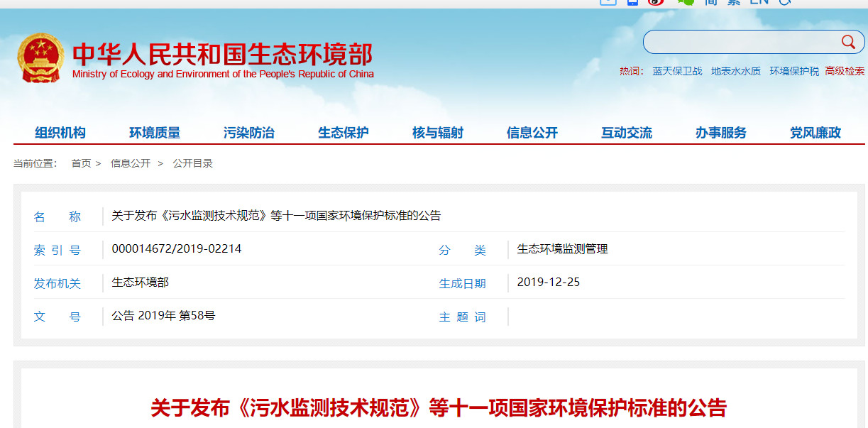Click the mail subscription icon

pyautogui.click(x=608, y=2)
